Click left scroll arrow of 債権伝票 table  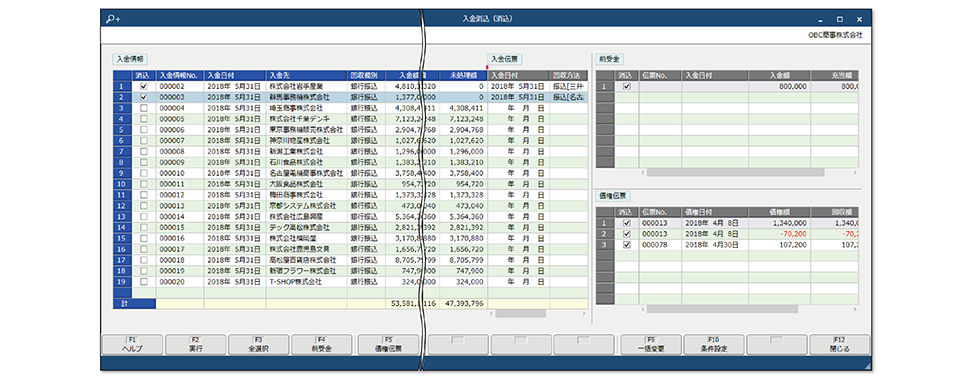coord(642,309)
